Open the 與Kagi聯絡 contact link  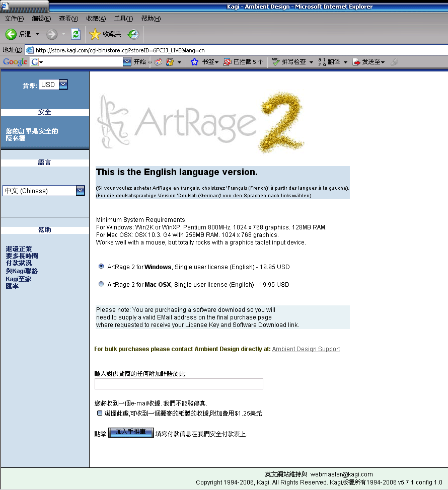point(22,271)
